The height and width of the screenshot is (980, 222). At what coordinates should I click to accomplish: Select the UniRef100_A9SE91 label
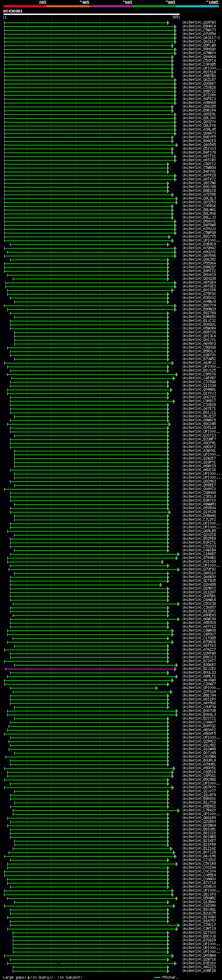[199, 114]
